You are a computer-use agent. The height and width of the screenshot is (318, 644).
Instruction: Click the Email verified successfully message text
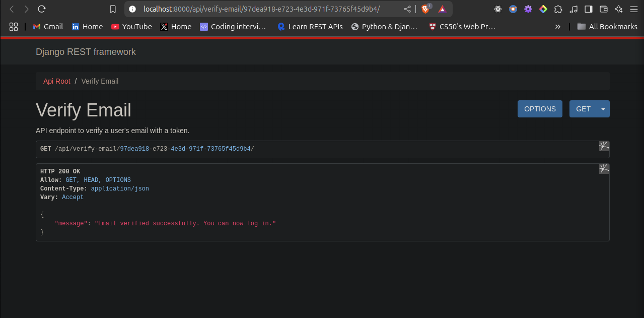(x=185, y=223)
